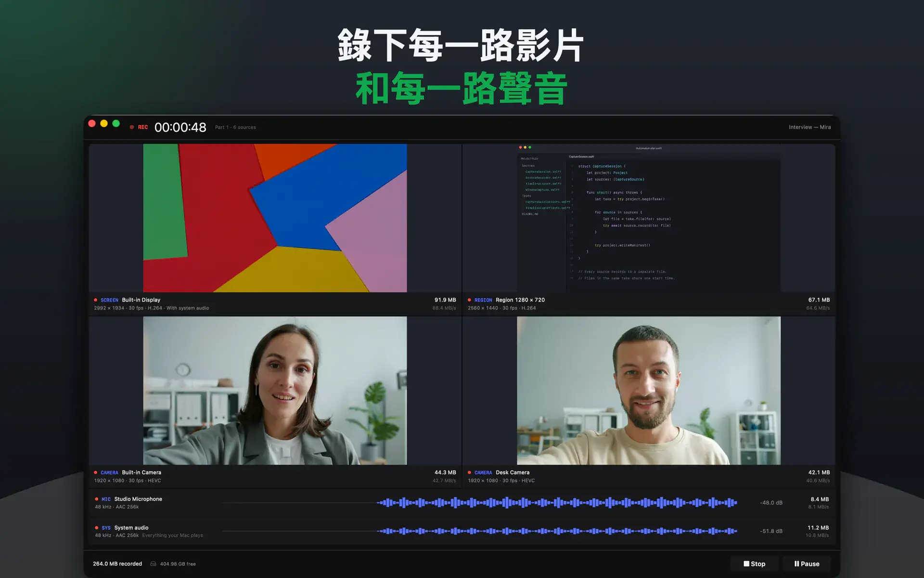Click the 11.2 MB file size

coord(818,527)
